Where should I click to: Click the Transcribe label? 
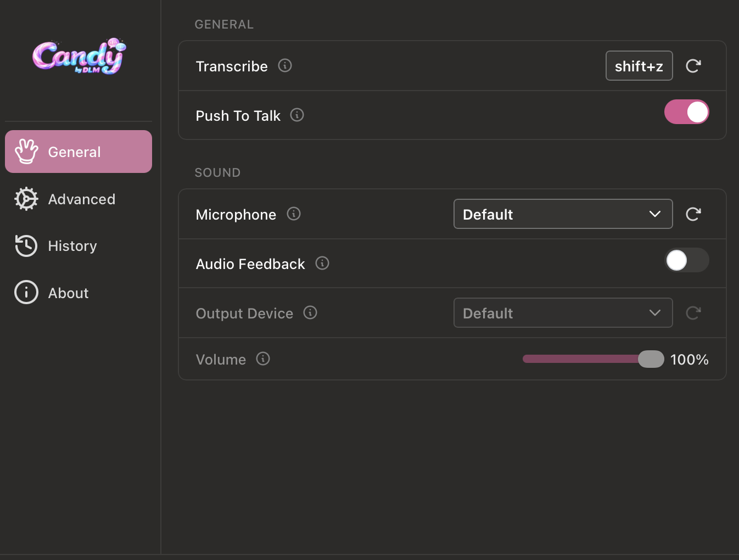tap(232, 66)
